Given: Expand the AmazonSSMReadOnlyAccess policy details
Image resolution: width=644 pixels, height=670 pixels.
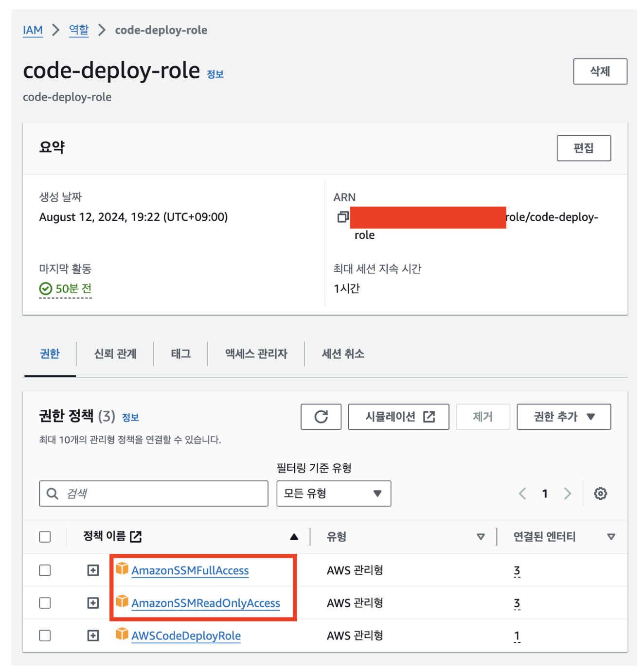Looking at the screenshot, I should pyautogui.click(x=93, y=603).
